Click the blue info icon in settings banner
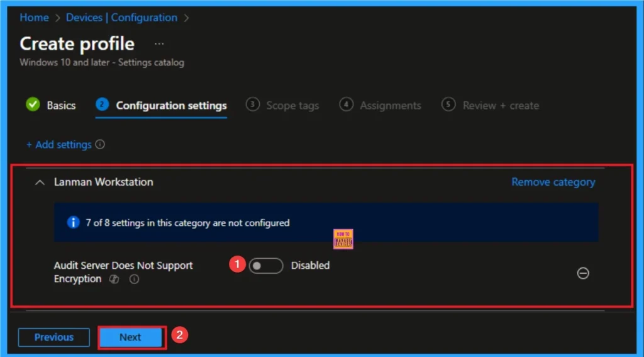 coord(74,222)
